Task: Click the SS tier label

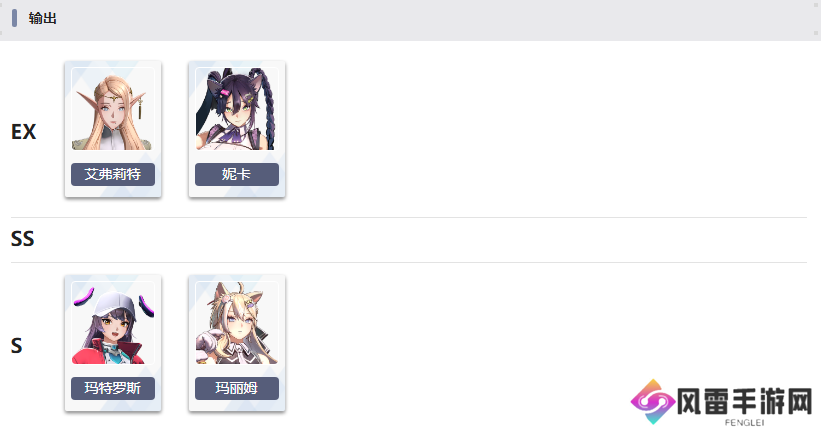Action: tap(23, 239)
